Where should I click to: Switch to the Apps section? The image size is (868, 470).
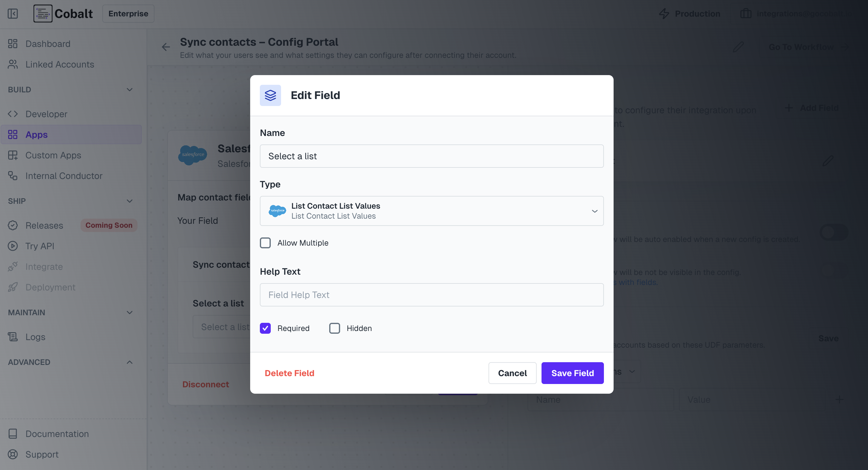click(36, 134)
